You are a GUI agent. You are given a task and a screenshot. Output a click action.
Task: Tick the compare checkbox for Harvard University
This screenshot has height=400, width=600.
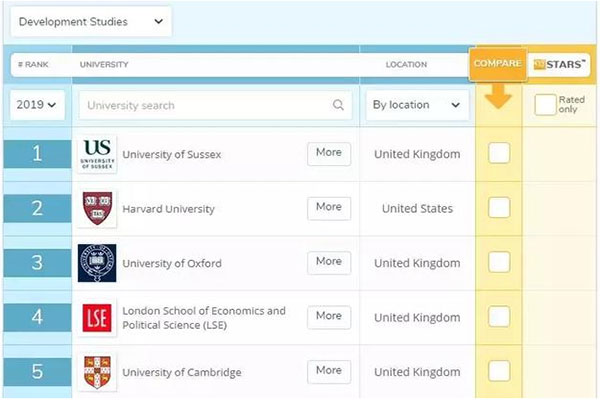(x=498, y=208)
